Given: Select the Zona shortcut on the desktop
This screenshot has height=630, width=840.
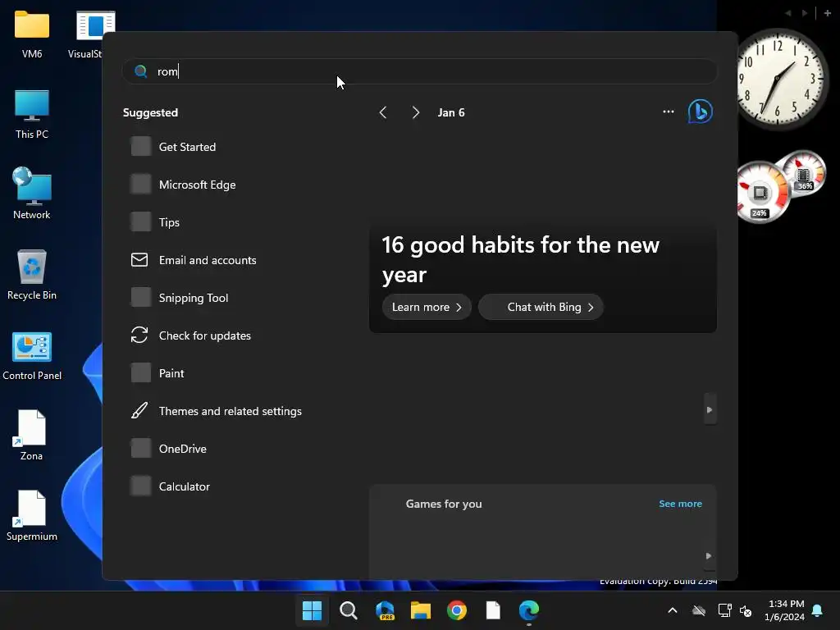Looking at the screenshot, I should (31, 435).
